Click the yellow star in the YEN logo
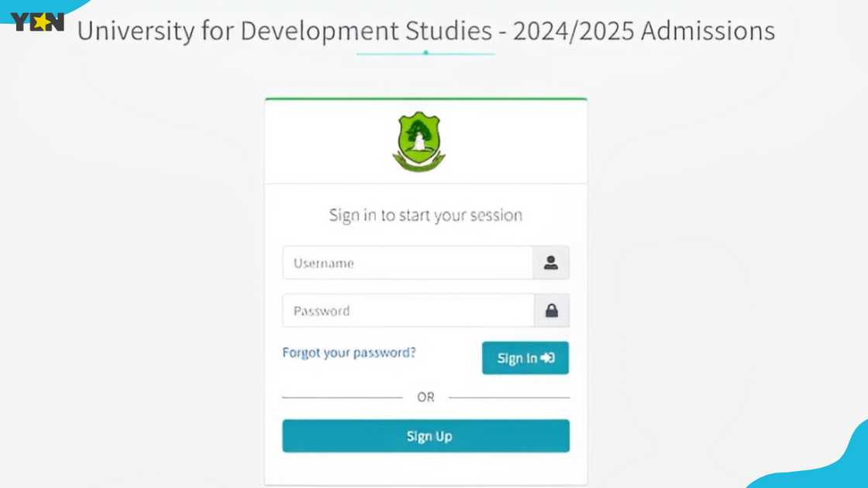 [39, 22]
